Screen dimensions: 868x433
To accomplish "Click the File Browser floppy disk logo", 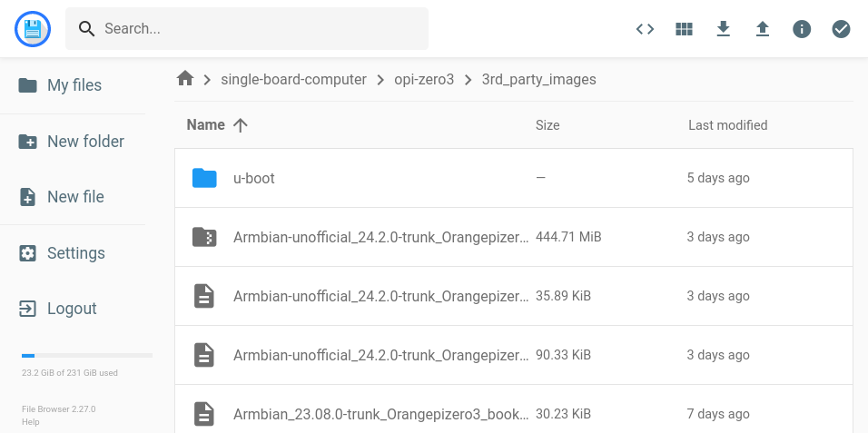I will pos(33,29).
